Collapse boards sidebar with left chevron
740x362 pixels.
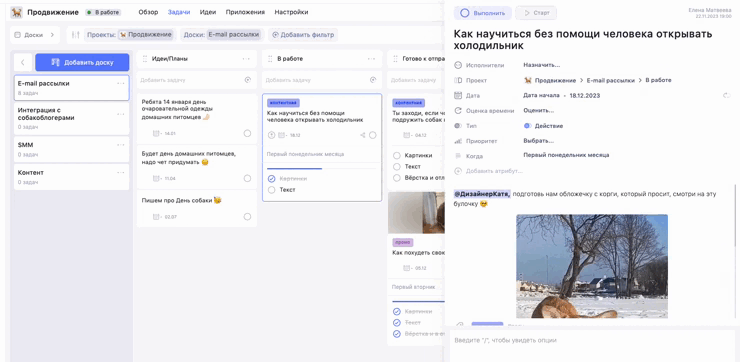point(23,62)
